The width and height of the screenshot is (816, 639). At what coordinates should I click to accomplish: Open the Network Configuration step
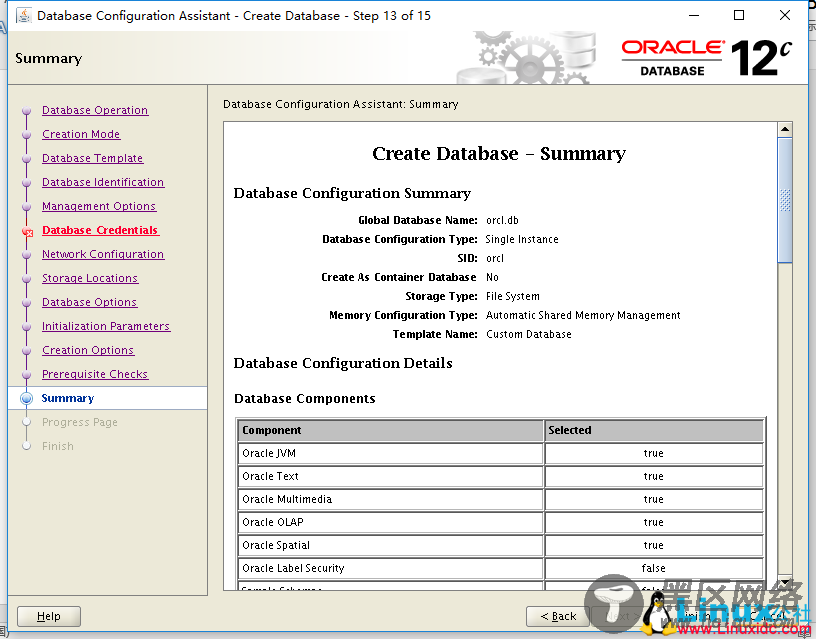click(x=103, y=254)
